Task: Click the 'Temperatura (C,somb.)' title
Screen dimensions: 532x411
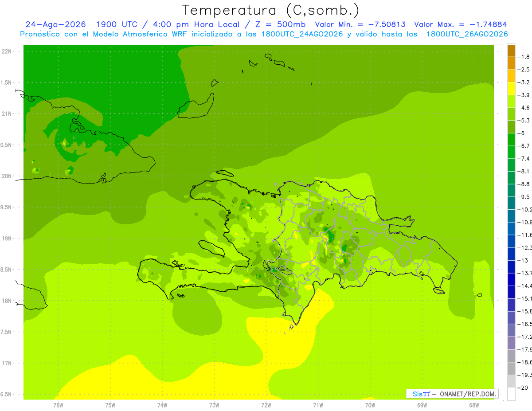Action: click(x=270, y=10)
